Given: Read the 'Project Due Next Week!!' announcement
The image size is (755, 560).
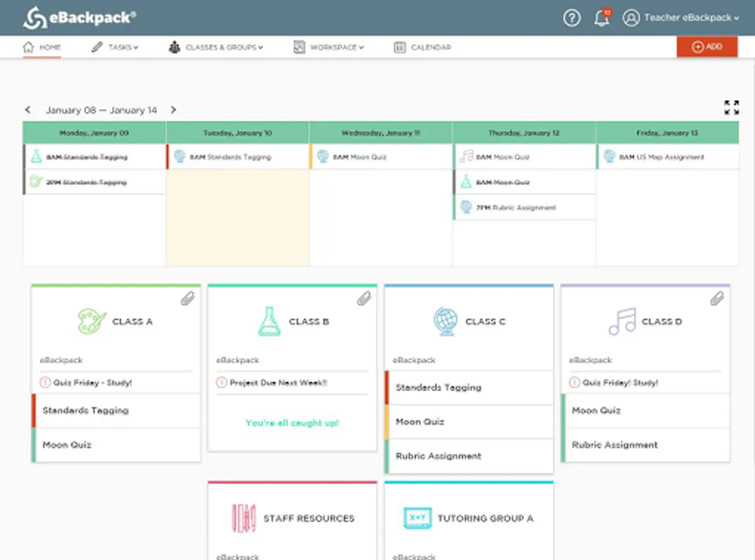Looking at the screenshot, I should (x=278, y=383).
